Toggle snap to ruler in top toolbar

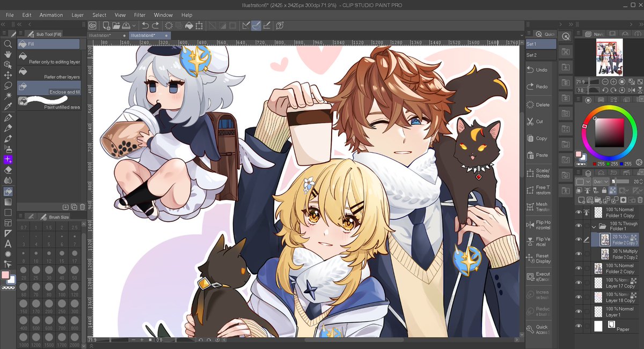246,25
